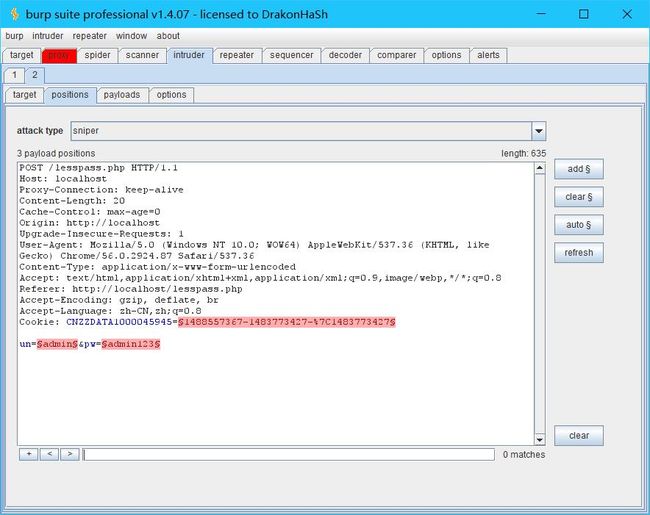The image size is (650, 515).
Task: Click the next match > button
Action: (70, 454)
